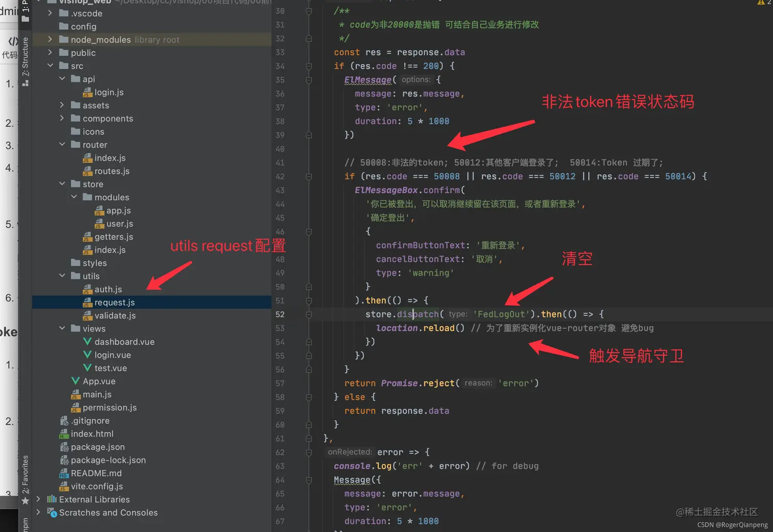Click the routes.js file icon
This screenshot has width=773, height=532.
[87, 171]
